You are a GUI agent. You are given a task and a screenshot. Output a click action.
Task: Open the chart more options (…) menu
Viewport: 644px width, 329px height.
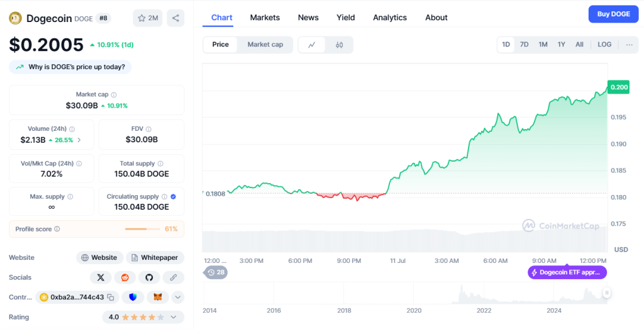tap(629, 45)
